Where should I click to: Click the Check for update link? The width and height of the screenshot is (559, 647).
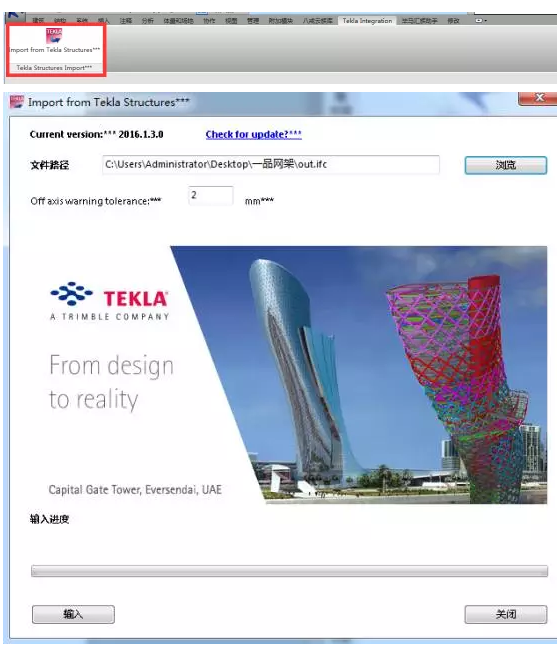tap(254, 135)
